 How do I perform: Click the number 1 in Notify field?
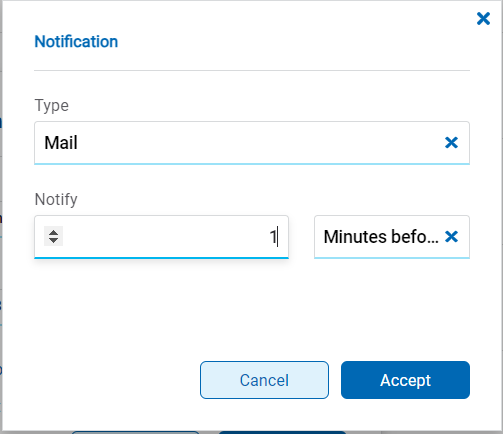(273, 237)
